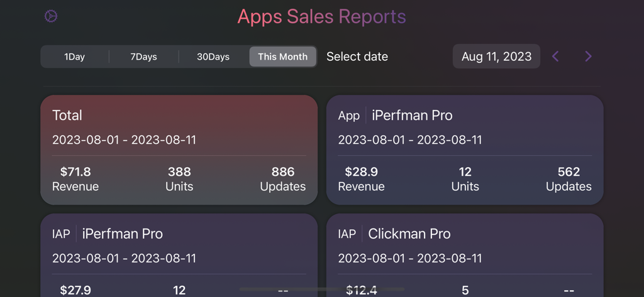
Task: Open the IAP iPerfman Pro card
Action: coord(179,245)
